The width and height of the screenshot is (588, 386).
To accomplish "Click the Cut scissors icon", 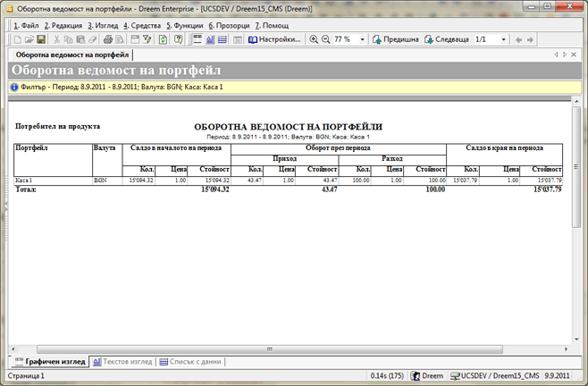I will pos(56,39).
